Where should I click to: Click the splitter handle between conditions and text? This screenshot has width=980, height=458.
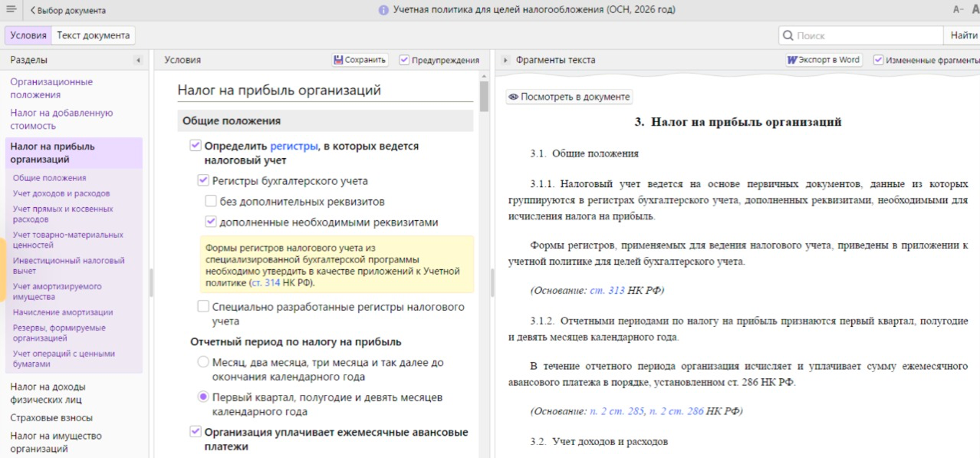(492, 283)
